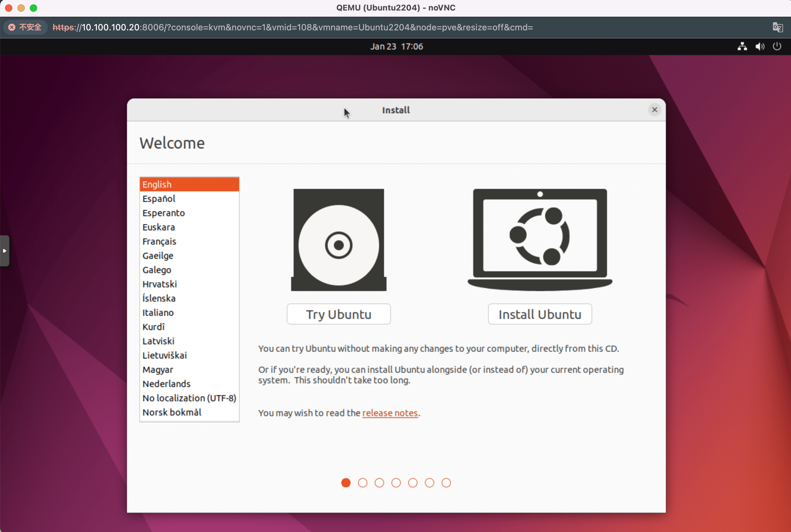Click the Try Ubuntu button
The width and height of the screenshot is (791, 532).
339,314
